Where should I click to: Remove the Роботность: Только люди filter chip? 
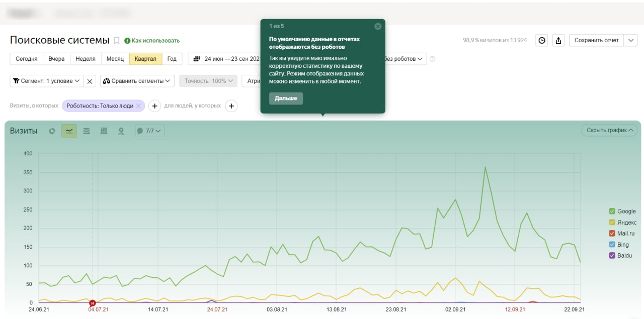pos(138,106)
